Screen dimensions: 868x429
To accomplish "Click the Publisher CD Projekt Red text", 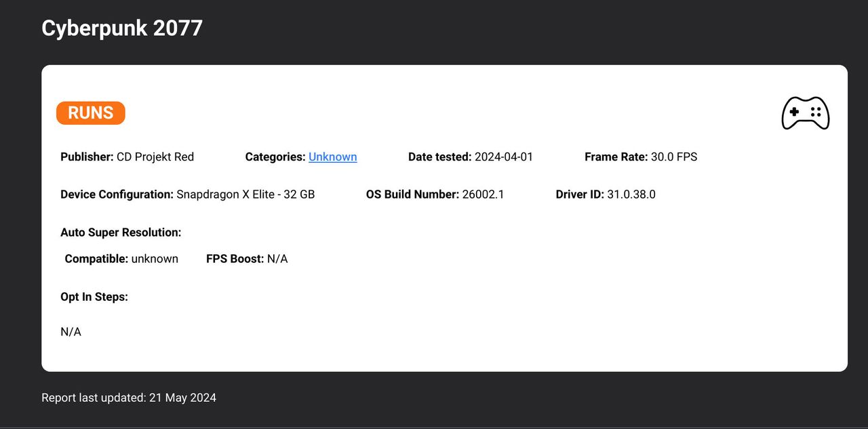I will pyautogui.click(x=127, y=157).
